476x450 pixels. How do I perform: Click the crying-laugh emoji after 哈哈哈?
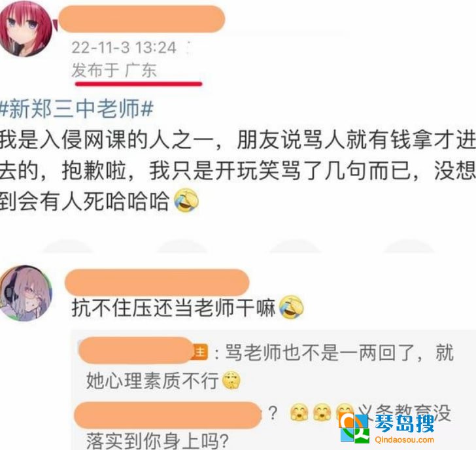186,200
